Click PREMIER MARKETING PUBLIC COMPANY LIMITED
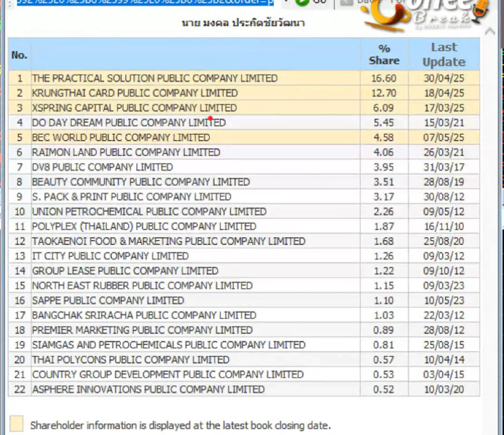This screenshot has width=504, height=435. pos(142,330)
